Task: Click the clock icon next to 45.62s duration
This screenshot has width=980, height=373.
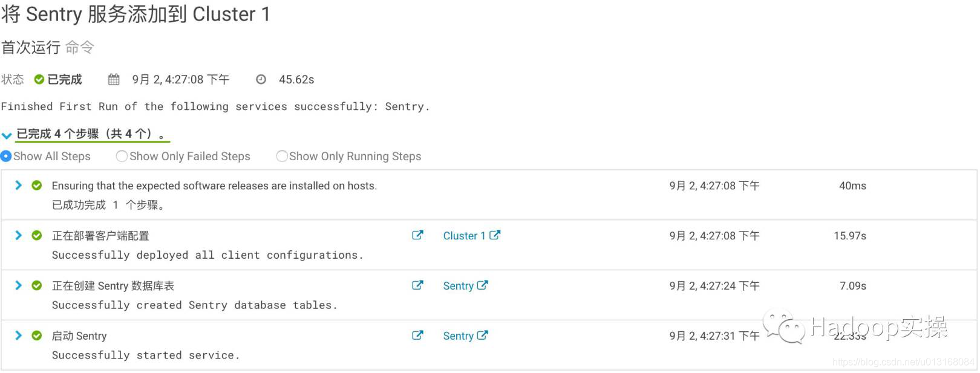Action: click(261, 79)
